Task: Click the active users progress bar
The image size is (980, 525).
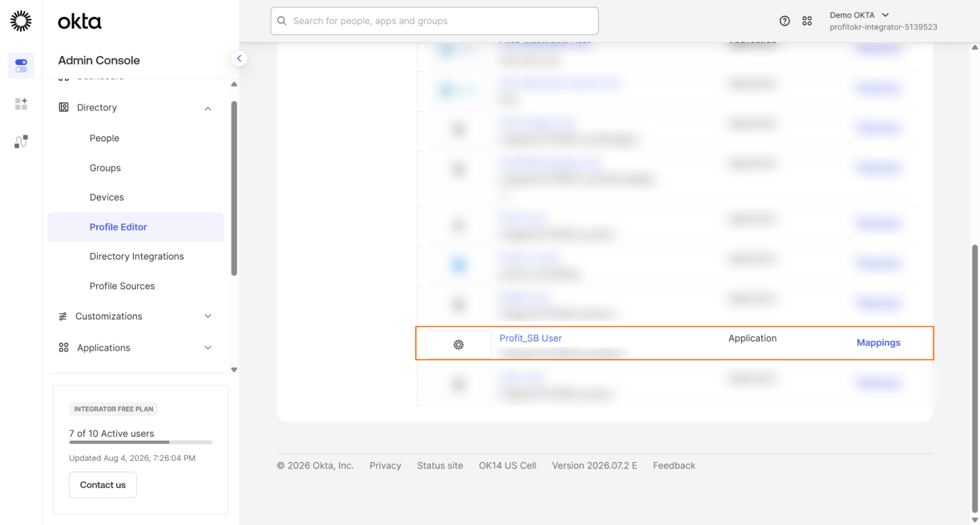Action: click(141, 442)
